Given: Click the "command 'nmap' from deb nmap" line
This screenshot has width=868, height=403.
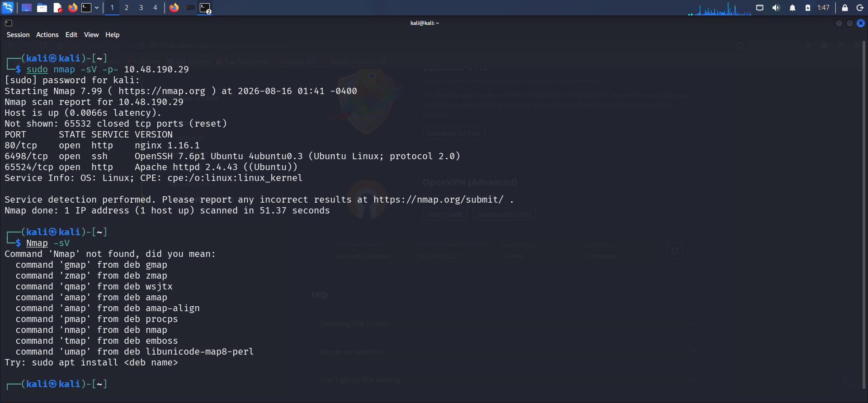Looking at the screenshot, I should tap(91, 330).
